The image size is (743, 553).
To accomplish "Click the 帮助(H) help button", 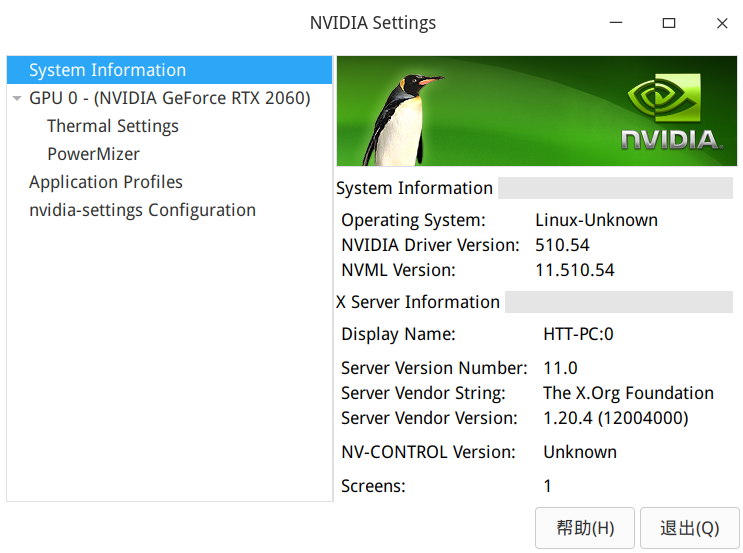I will [x=585, y=528].
